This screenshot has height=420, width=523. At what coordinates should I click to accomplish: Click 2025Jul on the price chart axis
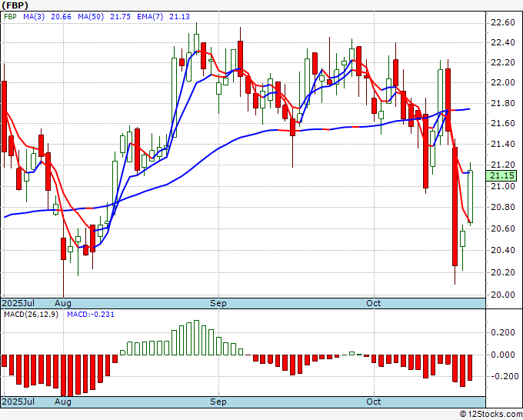[x=18, y=303]
